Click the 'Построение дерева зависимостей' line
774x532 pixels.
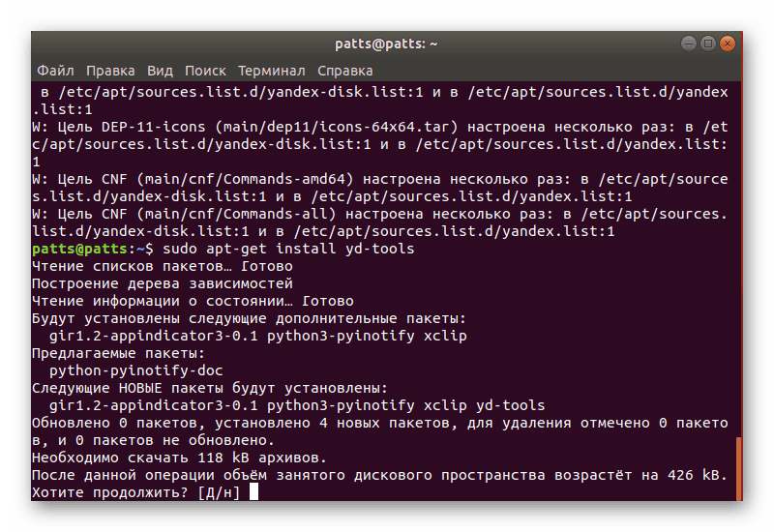(x=162, y=283)
